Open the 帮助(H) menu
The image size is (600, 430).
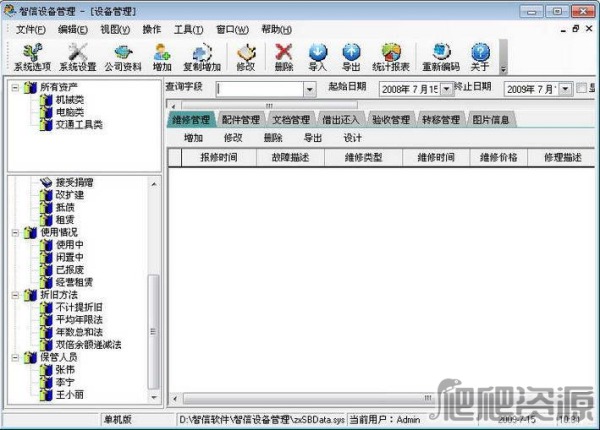(276, 29)
